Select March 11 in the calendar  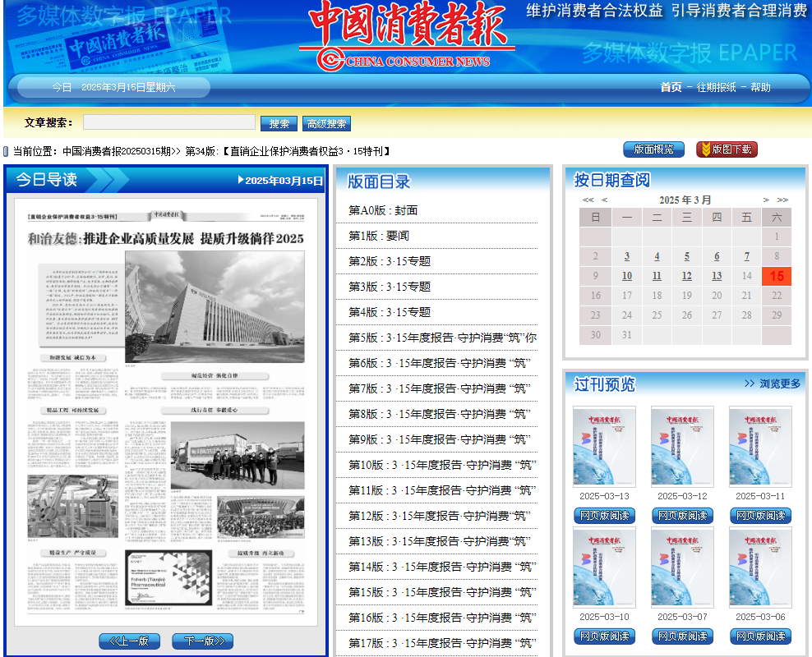point(657,276)
